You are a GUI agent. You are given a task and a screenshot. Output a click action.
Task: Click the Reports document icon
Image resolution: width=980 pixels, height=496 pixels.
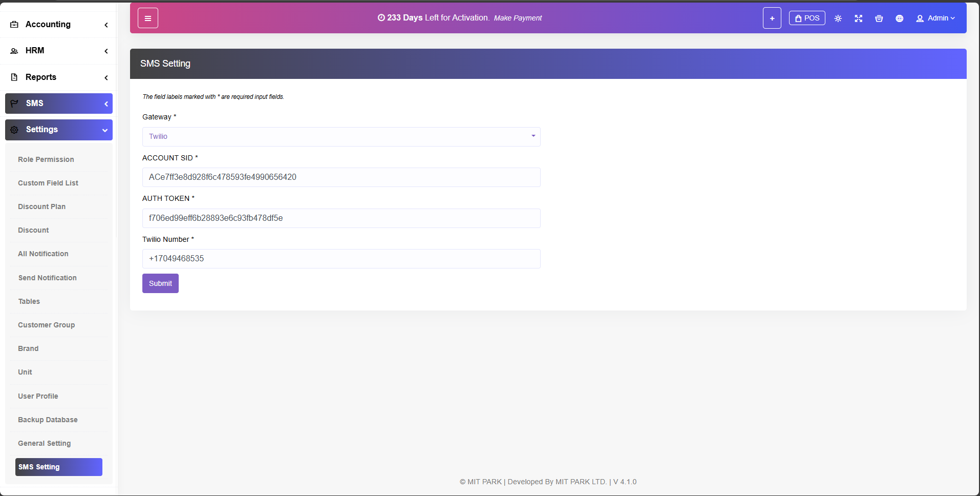point(14,77)
